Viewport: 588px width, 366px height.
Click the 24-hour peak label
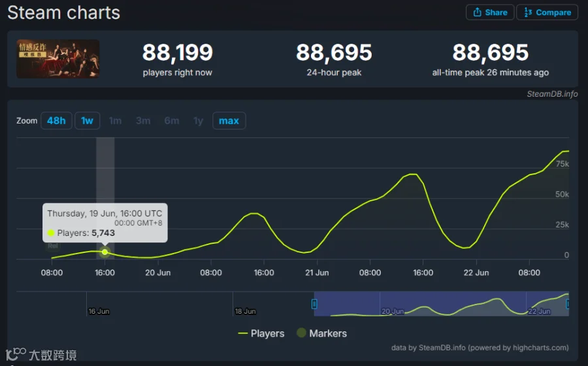pyautogui.click(x=334, y=73)
